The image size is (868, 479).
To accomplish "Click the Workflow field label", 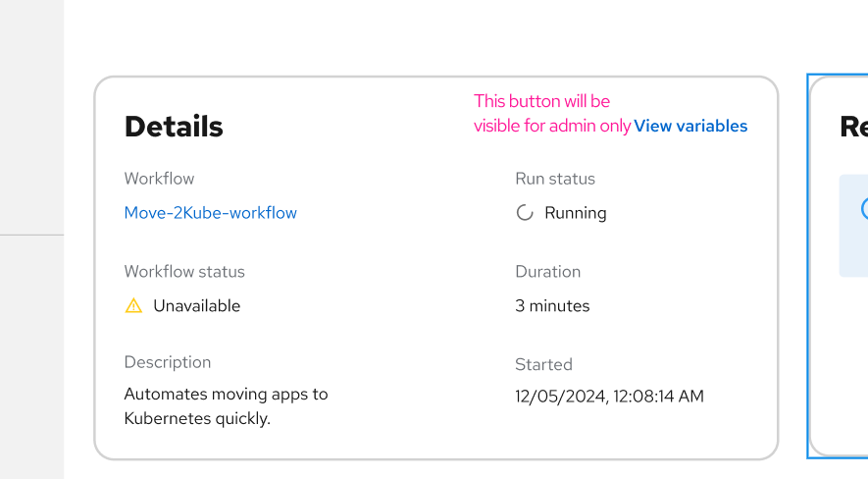I will point(159,179).
